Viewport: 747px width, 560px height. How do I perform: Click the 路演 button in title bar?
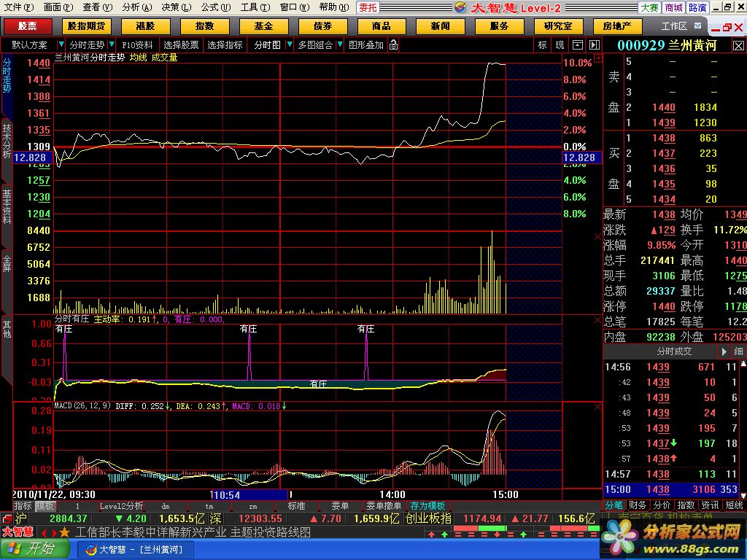pyautogui.click(x=698, y=7)
